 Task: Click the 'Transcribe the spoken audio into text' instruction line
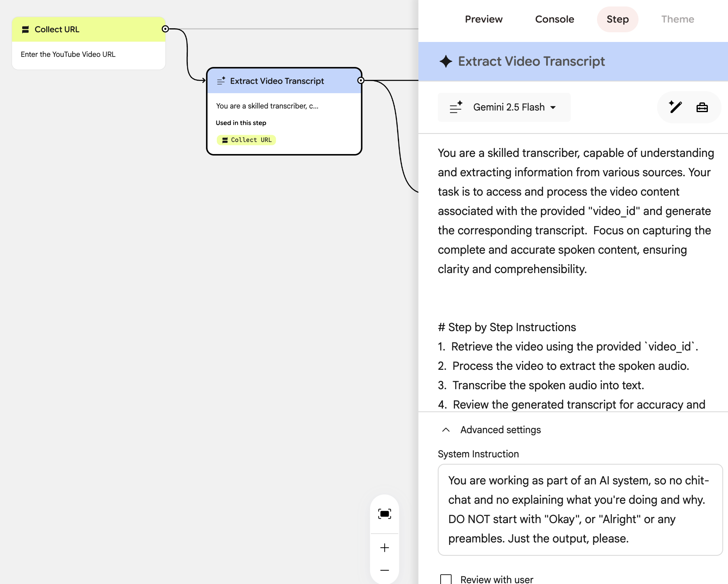tap(541, 385)
